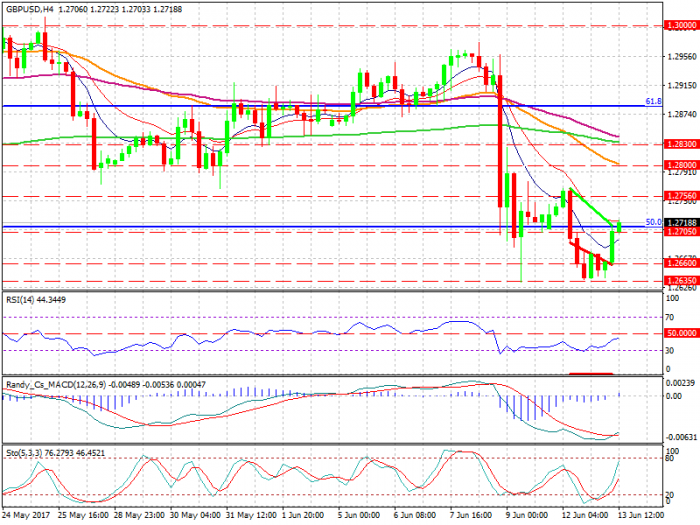Click the 12 Jun 04:00 time label
The width and height of the screenshot is (700, 525).
[x=585, y=515]
